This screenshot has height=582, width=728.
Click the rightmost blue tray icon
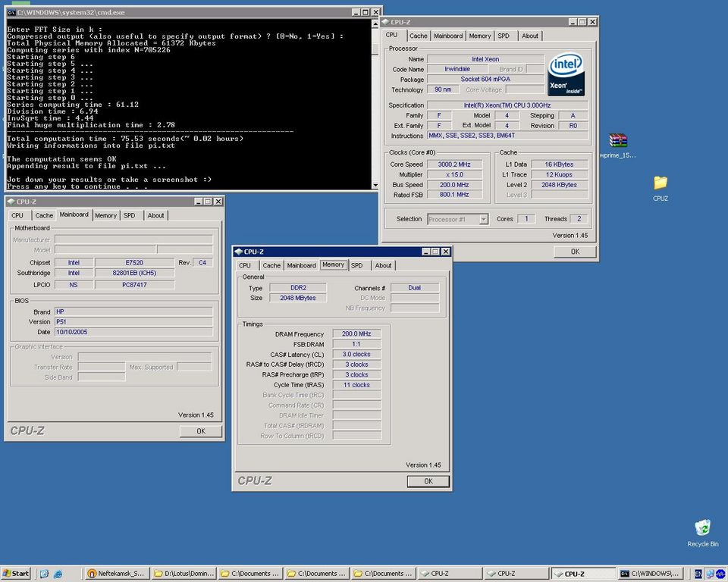click(x=720, y=574)
